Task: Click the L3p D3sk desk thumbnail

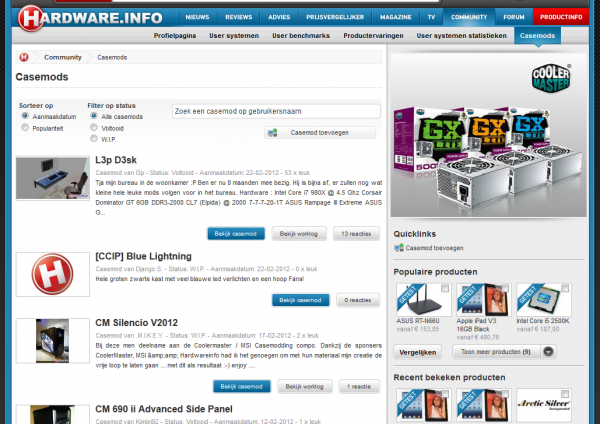Action: point(53,178)
